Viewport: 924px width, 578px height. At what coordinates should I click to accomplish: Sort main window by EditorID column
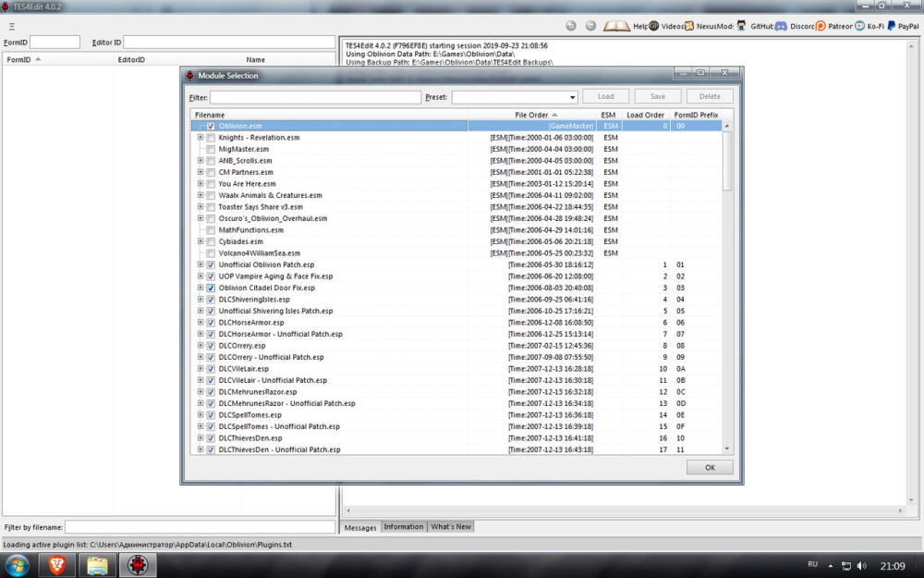tap(177, 59)
